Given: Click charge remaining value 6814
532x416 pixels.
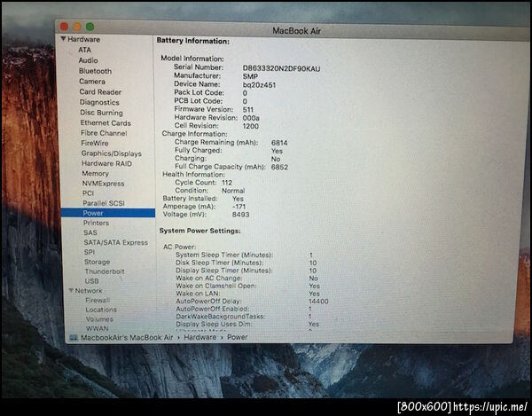Looking at the screenshot, I should point(279,143).
